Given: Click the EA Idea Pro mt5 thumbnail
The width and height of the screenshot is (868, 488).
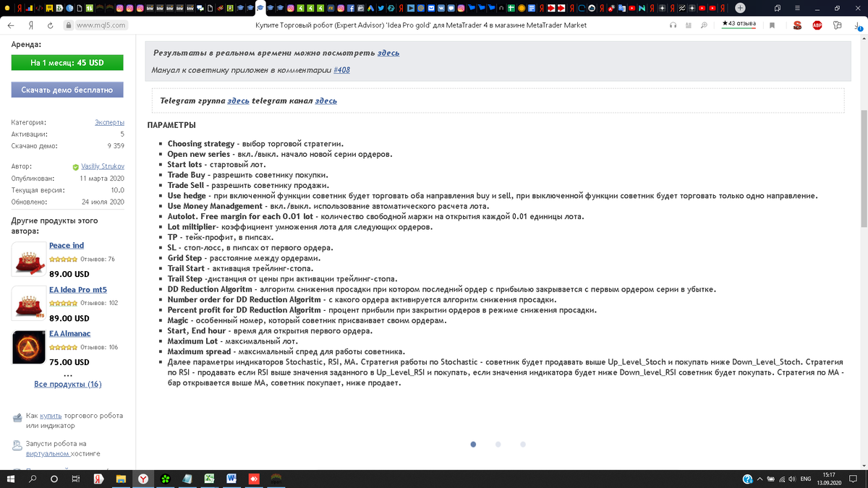Looking at the screenshot, I should pyautogui.click(x=29, y=303).
